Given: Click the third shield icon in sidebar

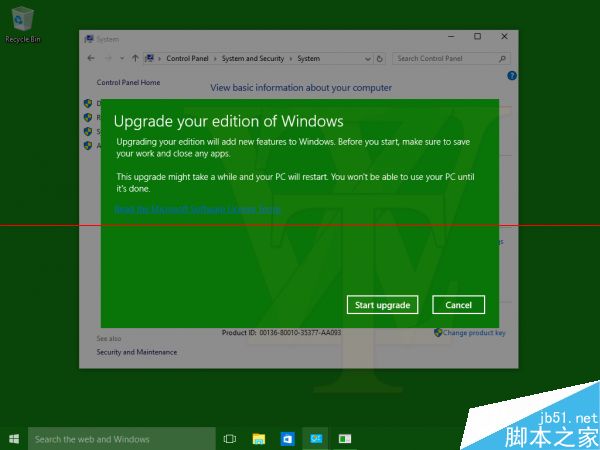Looking at the screenshot, I should [88, 131].
